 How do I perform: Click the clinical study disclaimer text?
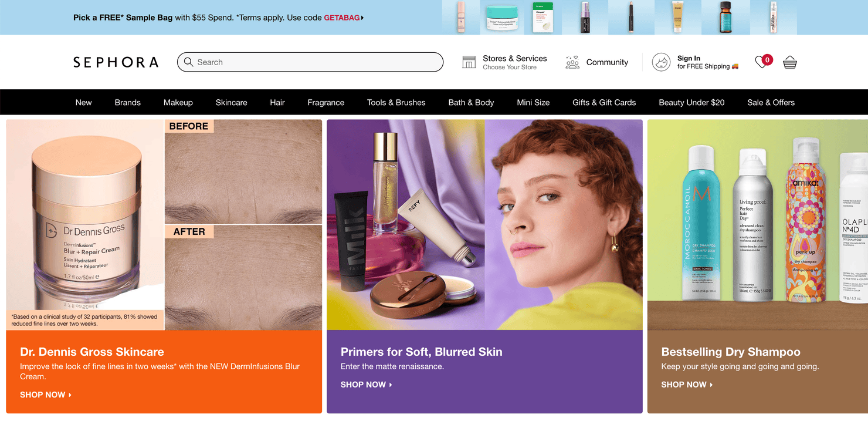tap(84, 320)
